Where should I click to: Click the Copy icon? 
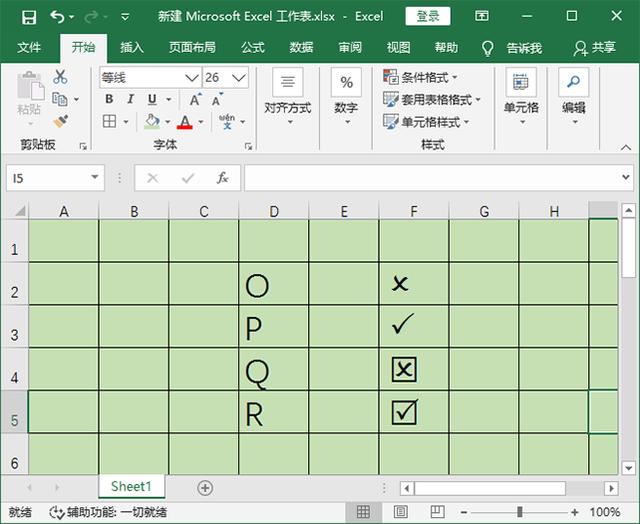(60, 99)
